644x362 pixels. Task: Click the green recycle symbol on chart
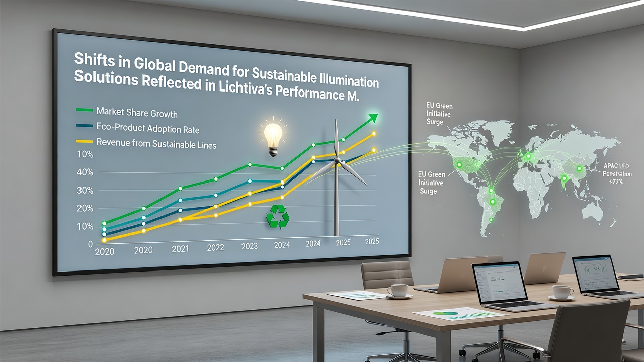click(278, 216)
